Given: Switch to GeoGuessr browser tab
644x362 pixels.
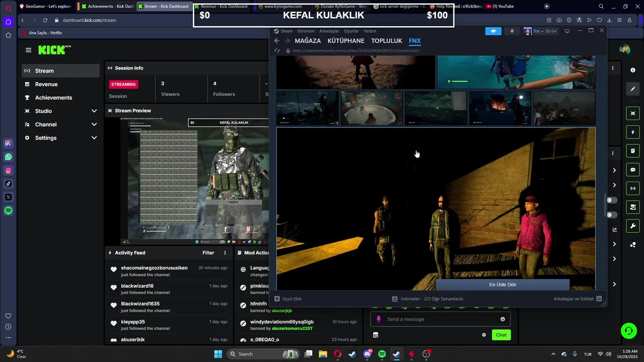Looking at the screenshot, I should pos(45,7).
